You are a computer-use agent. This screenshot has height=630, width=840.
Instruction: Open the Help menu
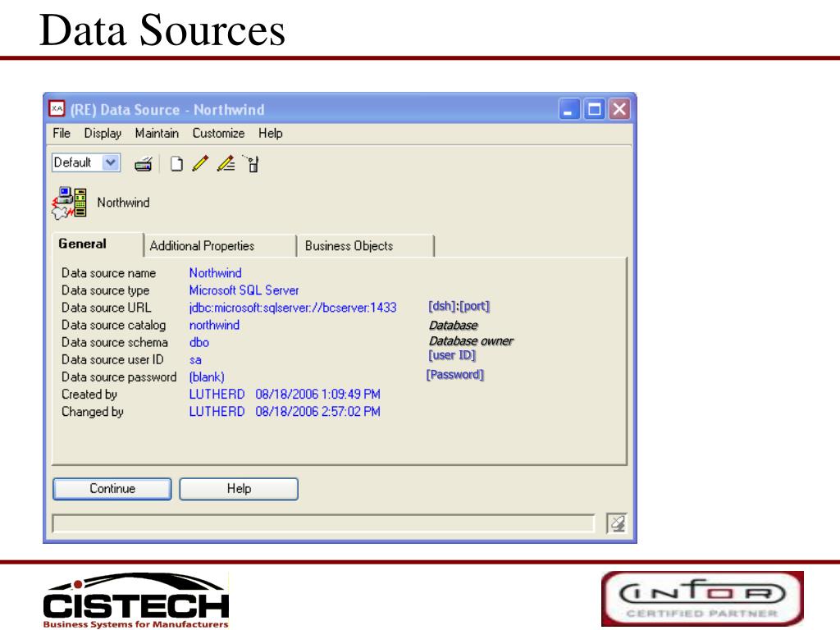click(x=271, y=134)
